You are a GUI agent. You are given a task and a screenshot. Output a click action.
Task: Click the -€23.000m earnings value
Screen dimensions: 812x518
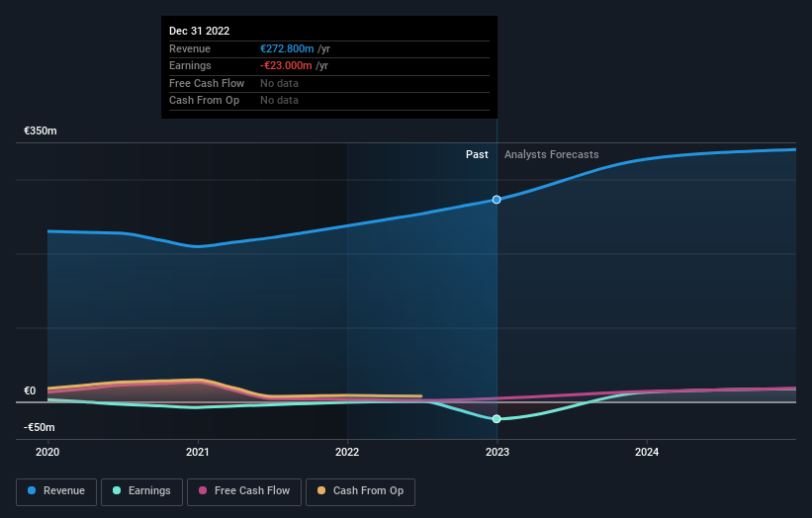pyautogui.click(x=286, y=65)
